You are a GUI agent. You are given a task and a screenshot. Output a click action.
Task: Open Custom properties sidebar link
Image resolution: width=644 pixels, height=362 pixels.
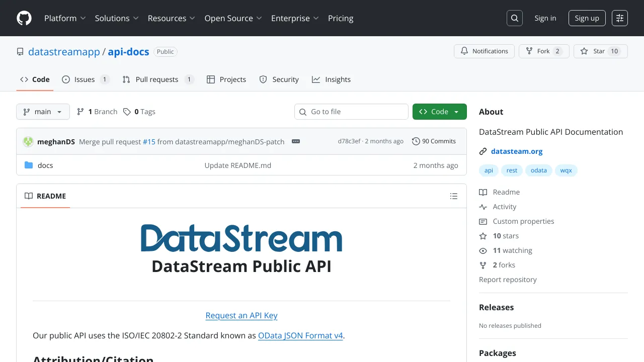point(517,221)
